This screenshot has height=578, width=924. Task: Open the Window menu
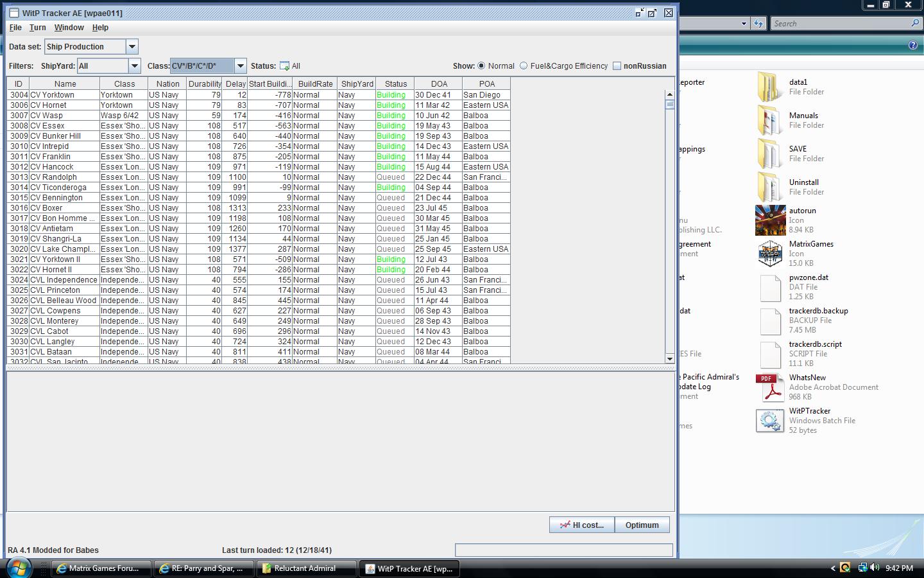tap(69, 28)
